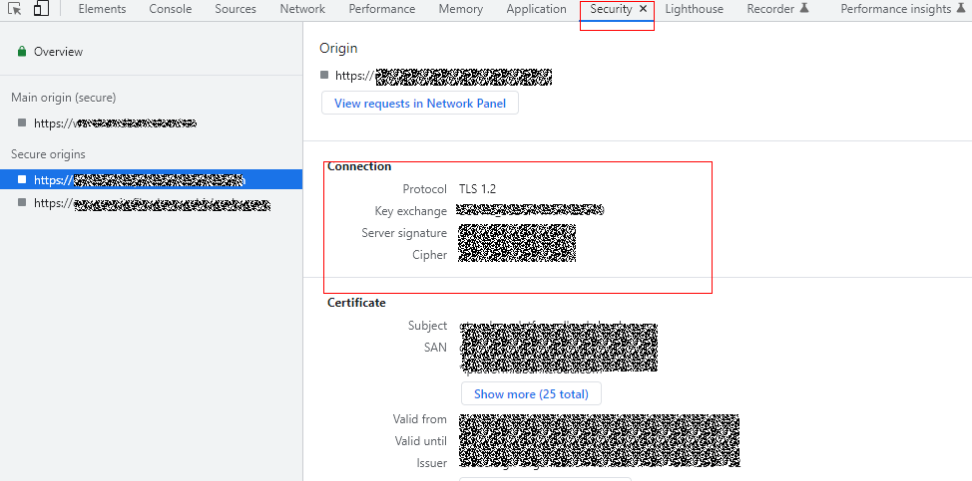Go to the Network tab
The width and height of the screenshot is (972, 481).
(x=302, y=9)
